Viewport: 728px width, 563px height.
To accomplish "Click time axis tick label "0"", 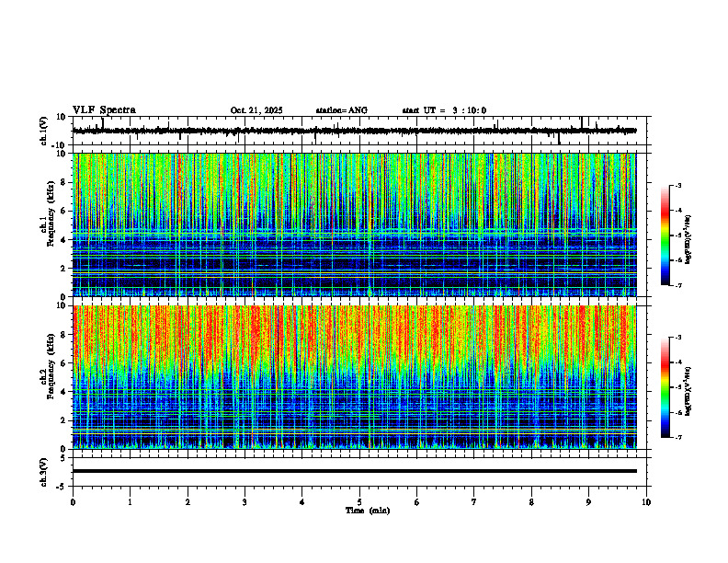I will (73, 502).
